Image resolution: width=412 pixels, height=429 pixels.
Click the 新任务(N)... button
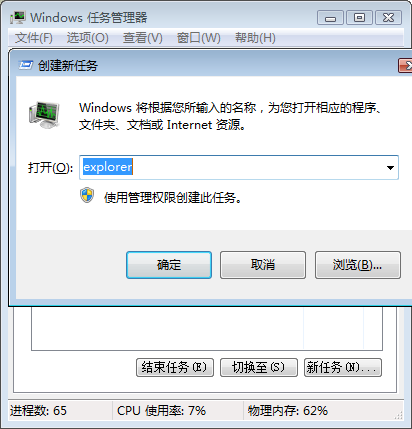click(343, 368)
